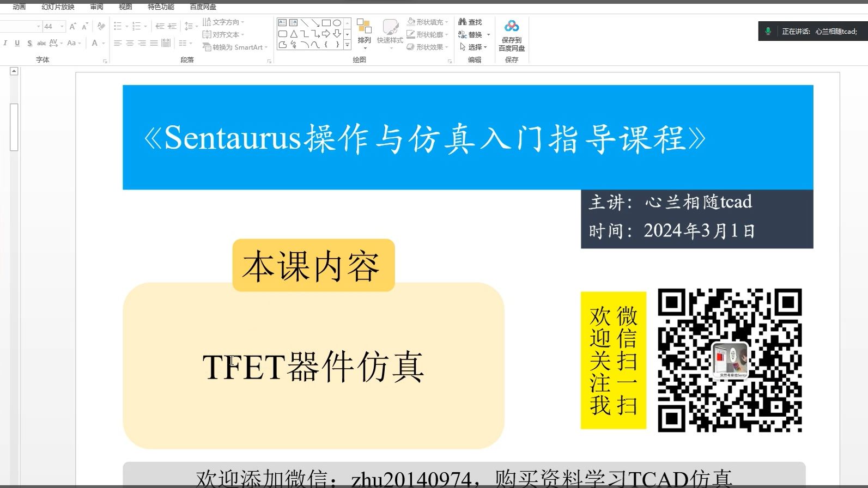Clear all formatting with eraser icon
Viewport: 868px width, 488px height.
point(101,26)
